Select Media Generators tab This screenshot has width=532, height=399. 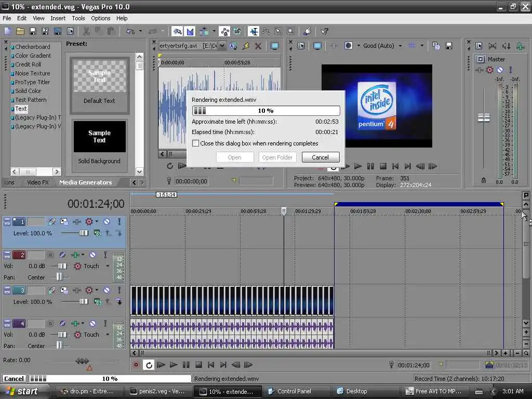[x=86, y=182]
